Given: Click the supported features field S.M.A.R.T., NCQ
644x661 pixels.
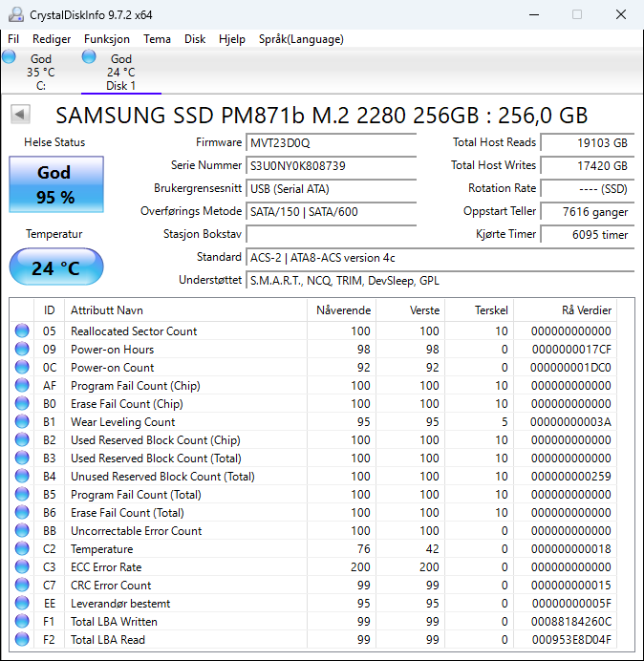Looking at the screenshot, I should [x=440, y=280].
